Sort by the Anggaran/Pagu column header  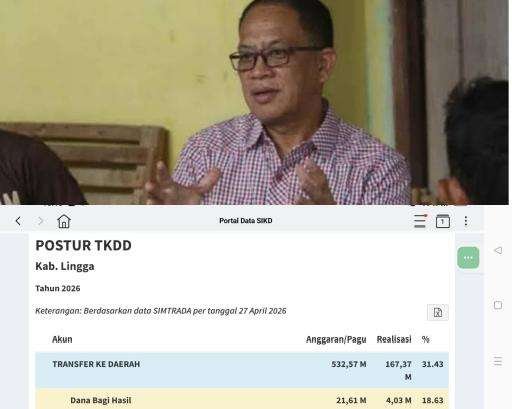click(336, 339)
